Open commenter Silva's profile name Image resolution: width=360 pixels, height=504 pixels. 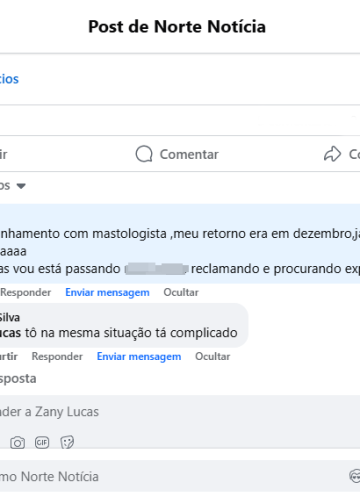coord(10,317)
